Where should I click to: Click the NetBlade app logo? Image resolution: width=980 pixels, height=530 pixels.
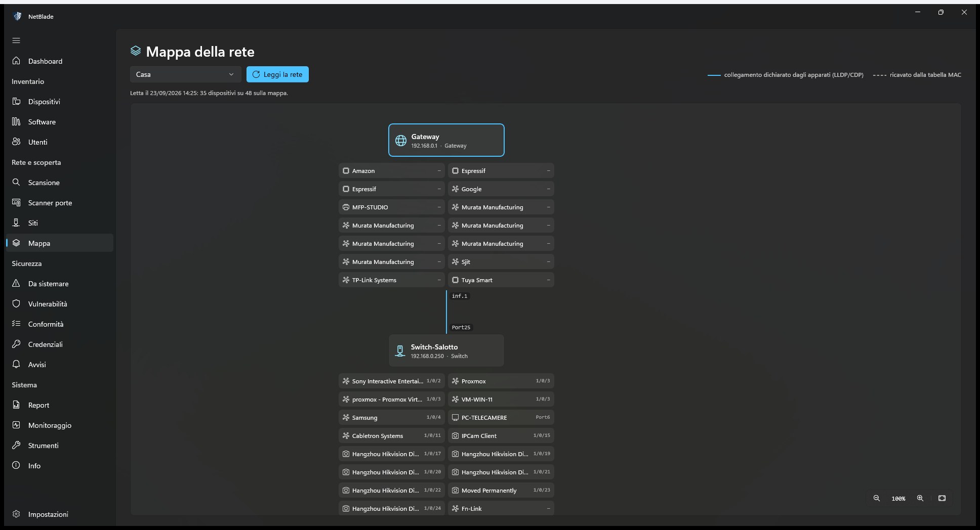coord(18,16)
